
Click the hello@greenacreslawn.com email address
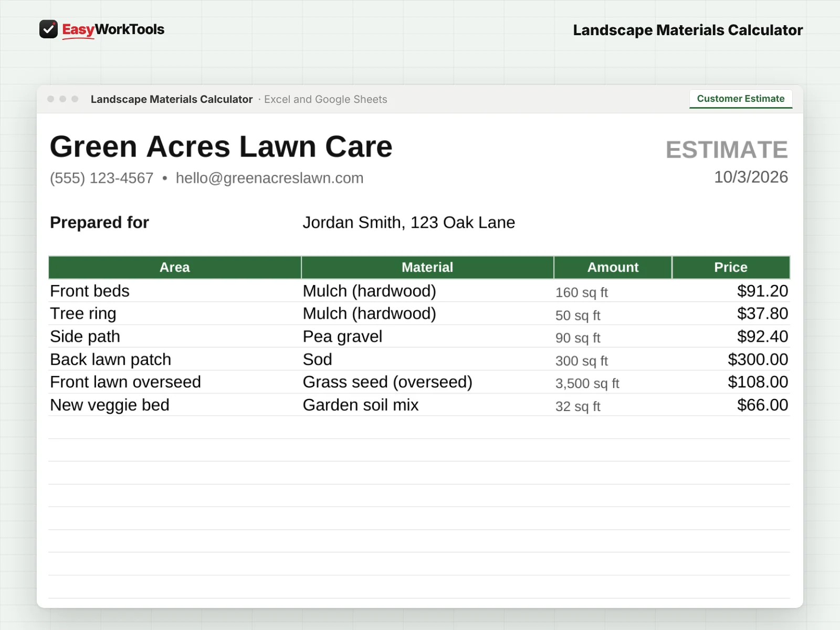point(269,178)
